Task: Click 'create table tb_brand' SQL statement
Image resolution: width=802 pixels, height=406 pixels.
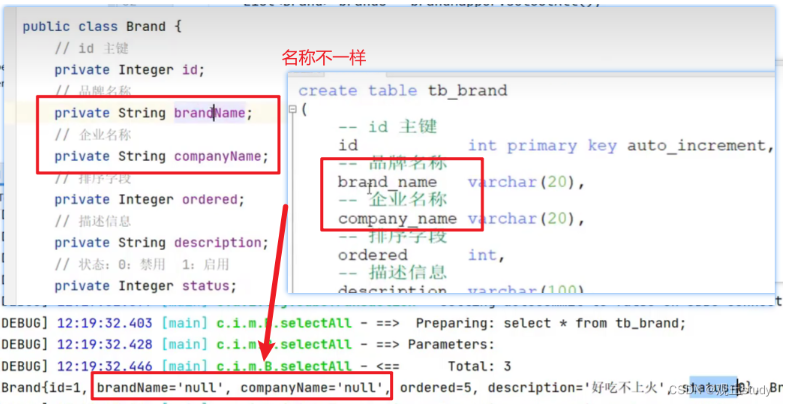Action: click(403, 91)
